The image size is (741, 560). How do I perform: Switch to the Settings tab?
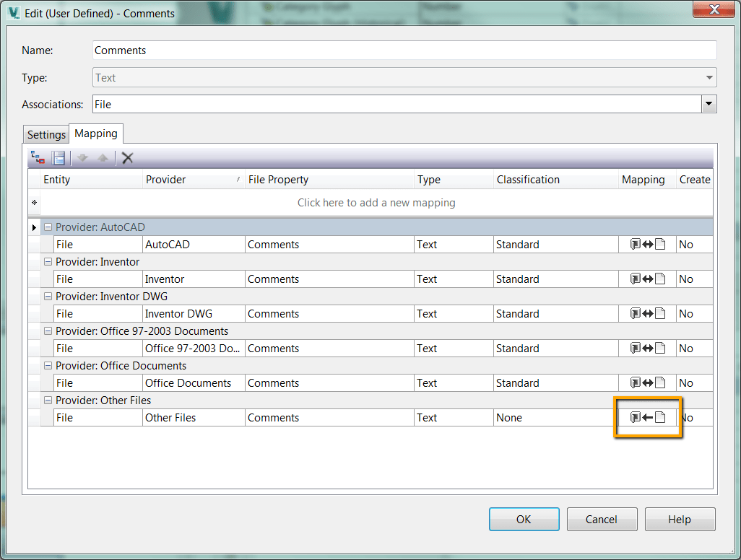coord(45,134)
